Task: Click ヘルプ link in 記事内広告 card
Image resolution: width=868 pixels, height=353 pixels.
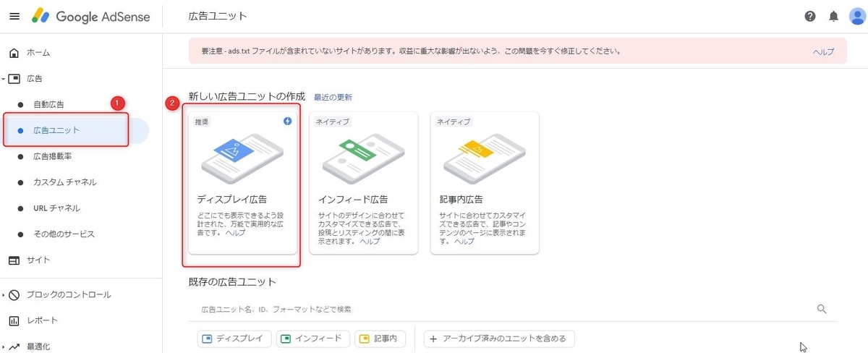Action: (x=464, y=241)
